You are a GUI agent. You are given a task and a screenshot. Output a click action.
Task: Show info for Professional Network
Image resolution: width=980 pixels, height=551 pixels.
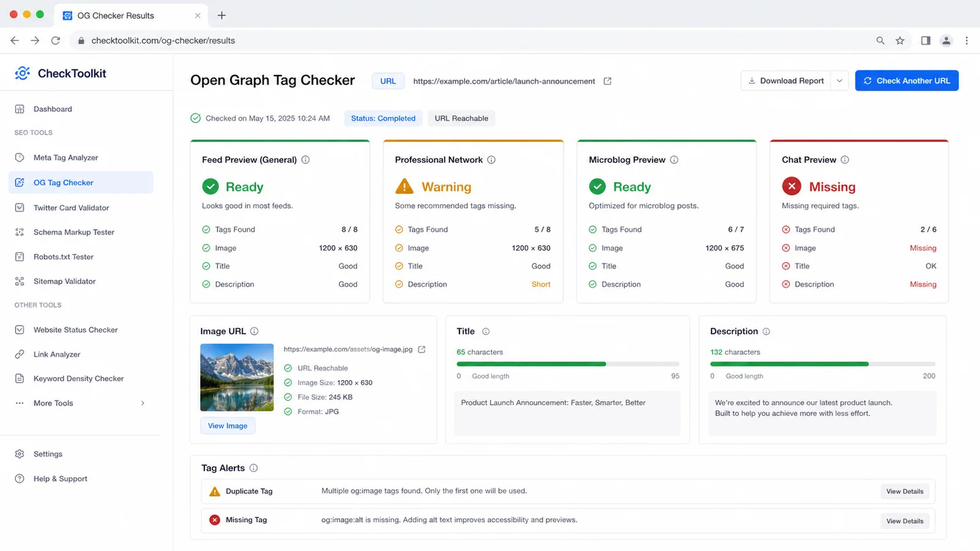click(491, 160)
